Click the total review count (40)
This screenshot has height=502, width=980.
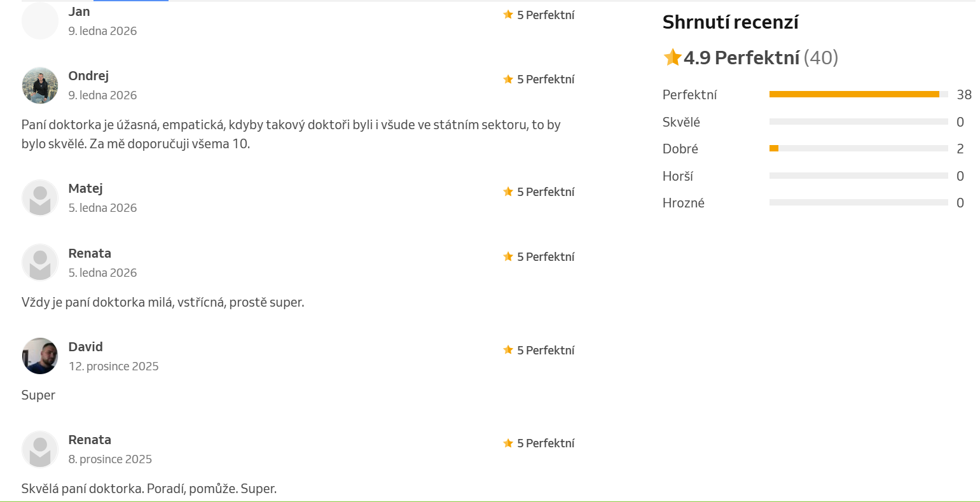[821, 58]
